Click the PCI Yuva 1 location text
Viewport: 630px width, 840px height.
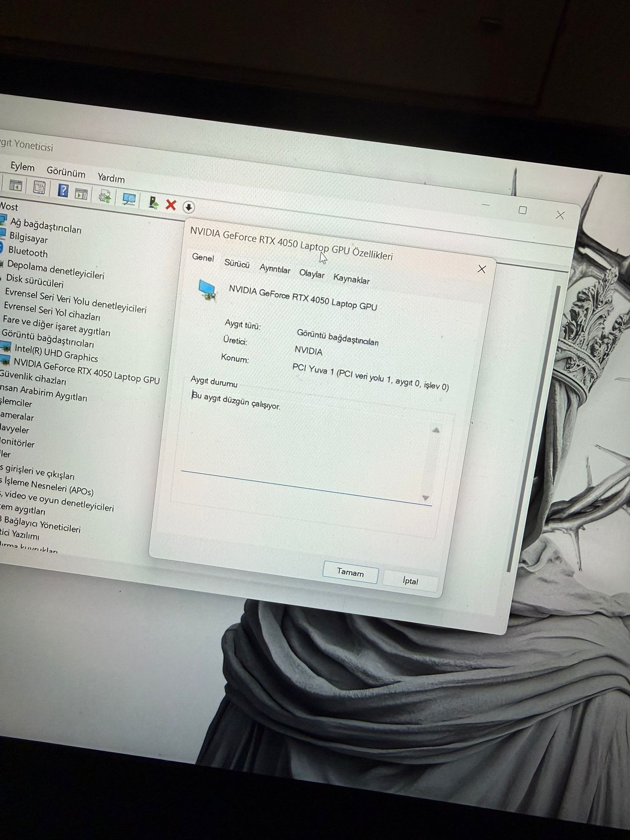coord(370,377)
